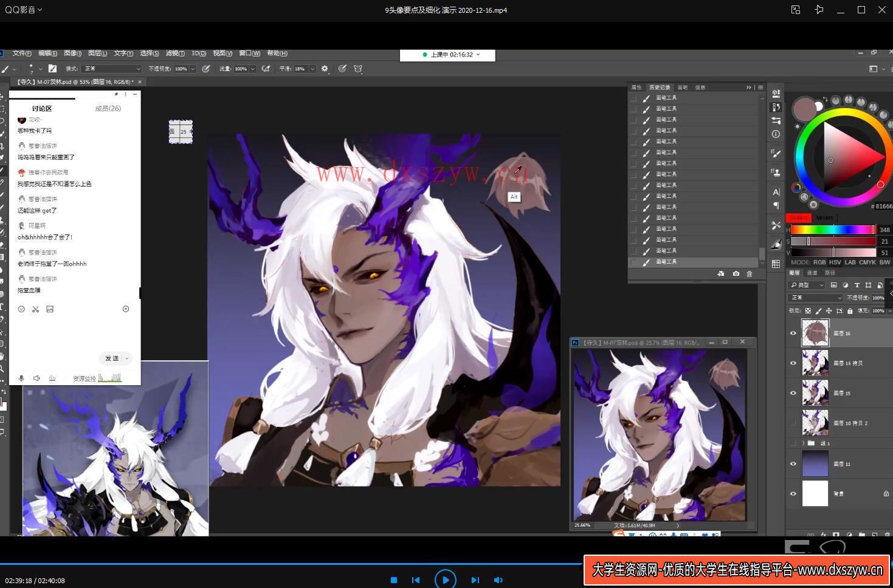
Task: Open the layer blend mode 正常 dropdown
Action: pyautogui.click(x=816, y=298)
